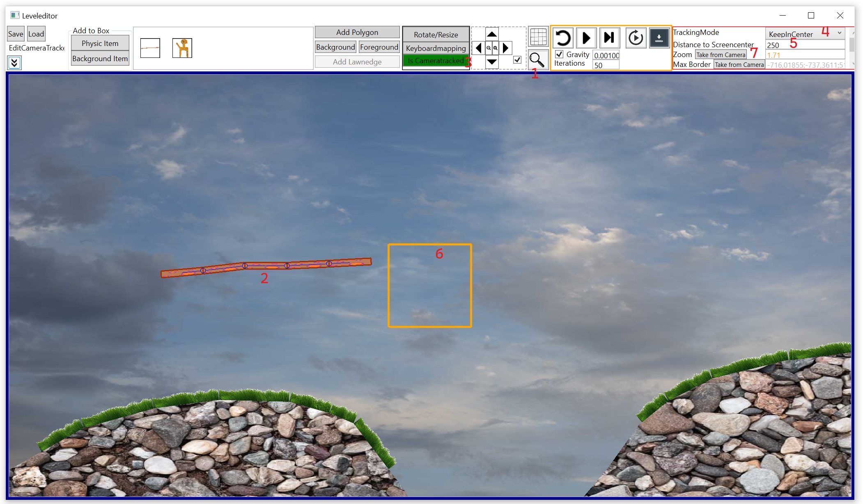Switch to the Background Item tab
Image resolution: width=863 pixels, height=504 pixels.
[100, 59]
